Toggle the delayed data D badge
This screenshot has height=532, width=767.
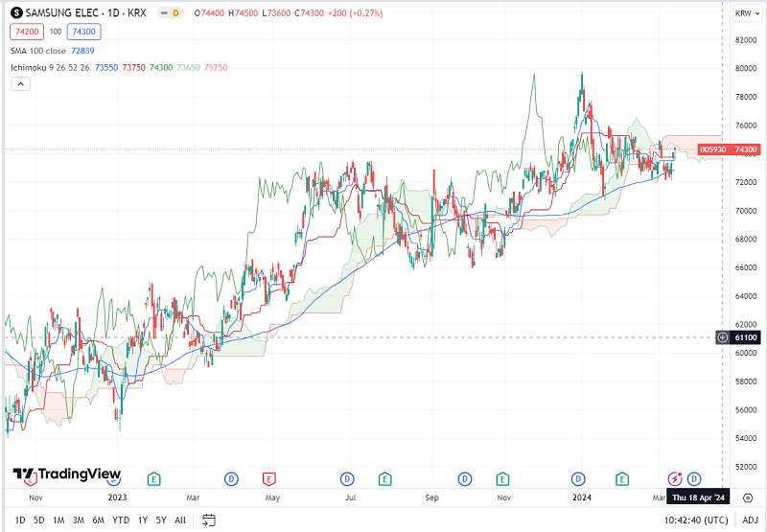pyautogui.click(x=175, y=13)
